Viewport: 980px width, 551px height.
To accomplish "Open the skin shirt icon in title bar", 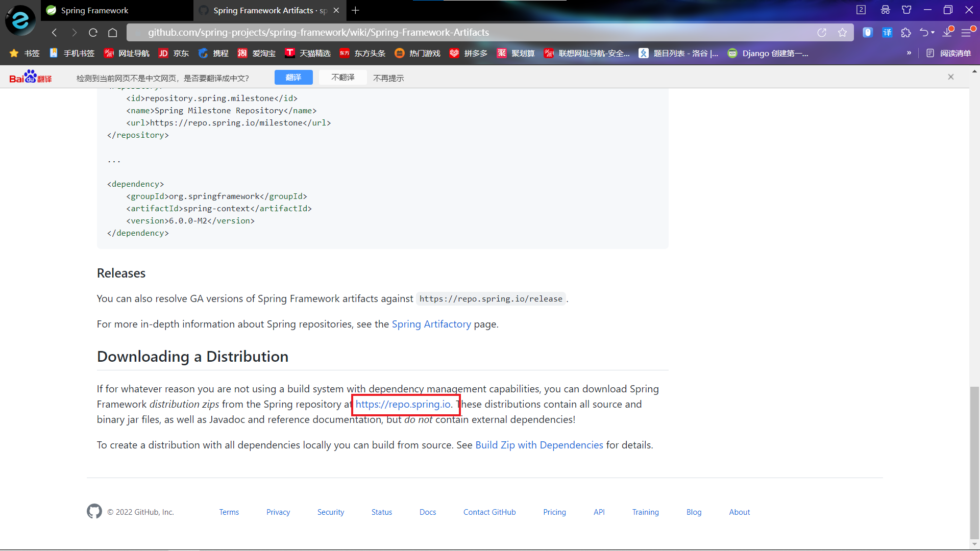I will pyautogui.click(x=906, y=10).
